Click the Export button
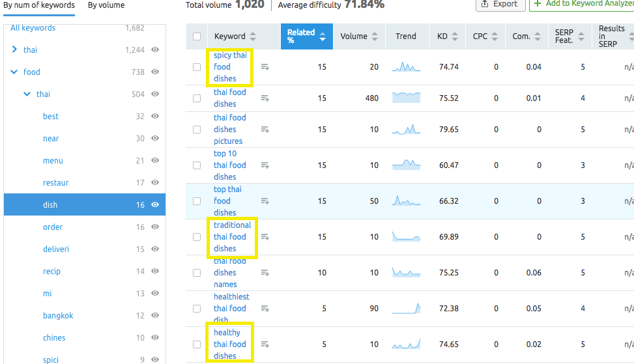Viewport: 634px width, 364px height. coord(500,5)
